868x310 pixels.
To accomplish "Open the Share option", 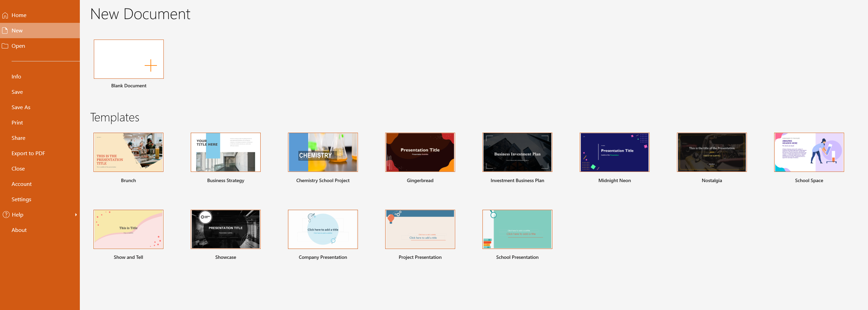I will [18, 138].
